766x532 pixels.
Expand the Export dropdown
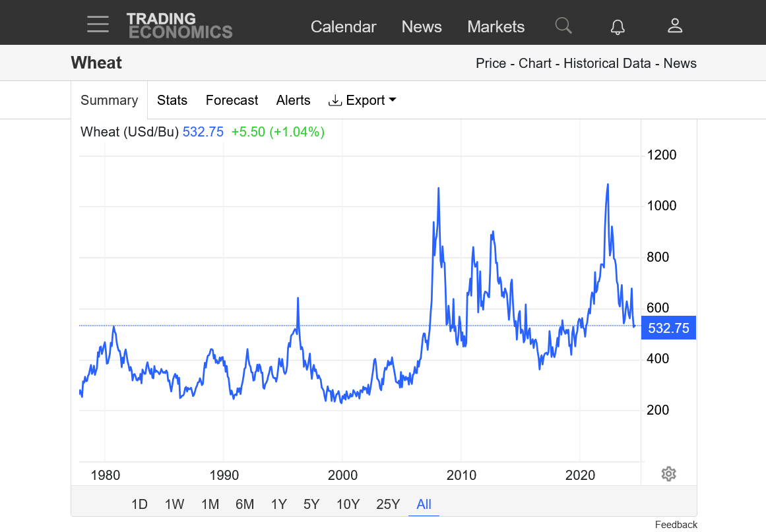(362, 100)
